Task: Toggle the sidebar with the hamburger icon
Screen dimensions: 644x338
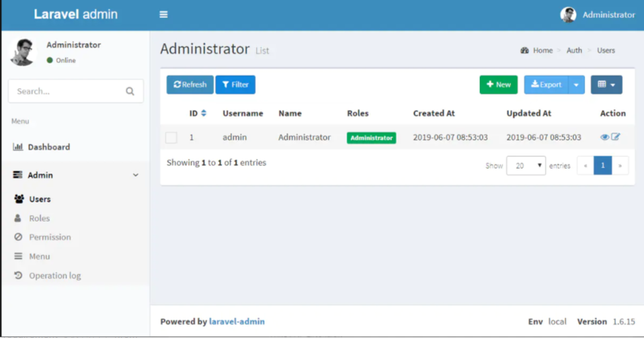Action: point(163,15)
